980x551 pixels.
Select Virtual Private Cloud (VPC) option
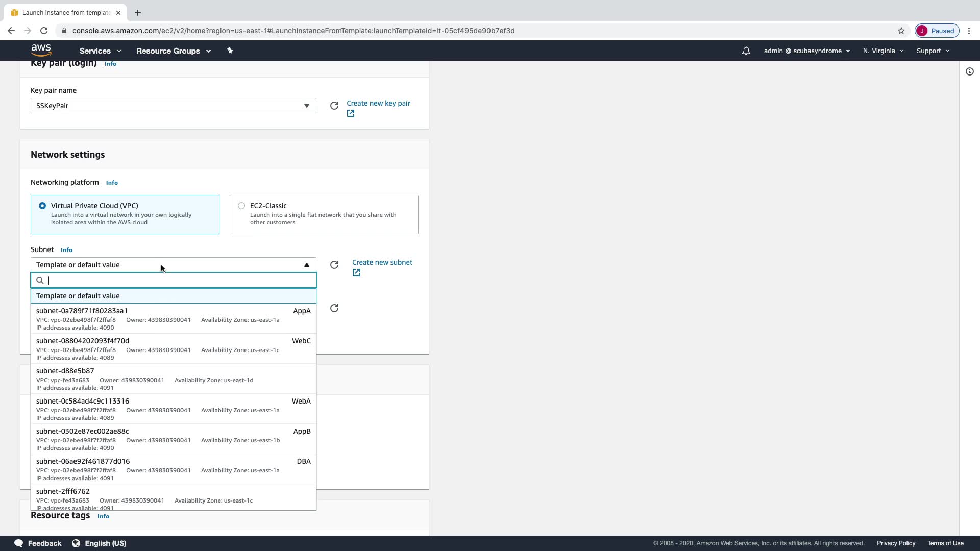point(42,206)
